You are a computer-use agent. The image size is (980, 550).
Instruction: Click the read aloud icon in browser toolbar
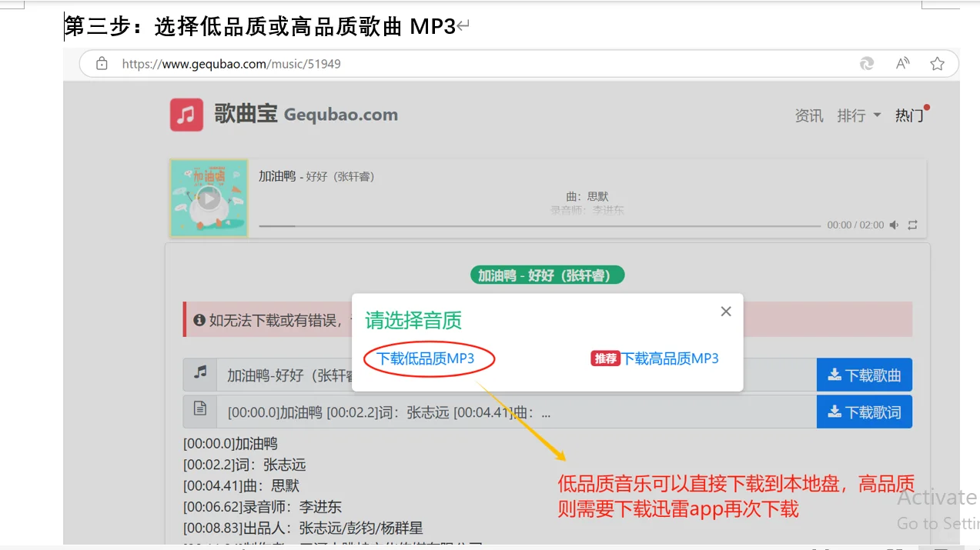[901, 64]
